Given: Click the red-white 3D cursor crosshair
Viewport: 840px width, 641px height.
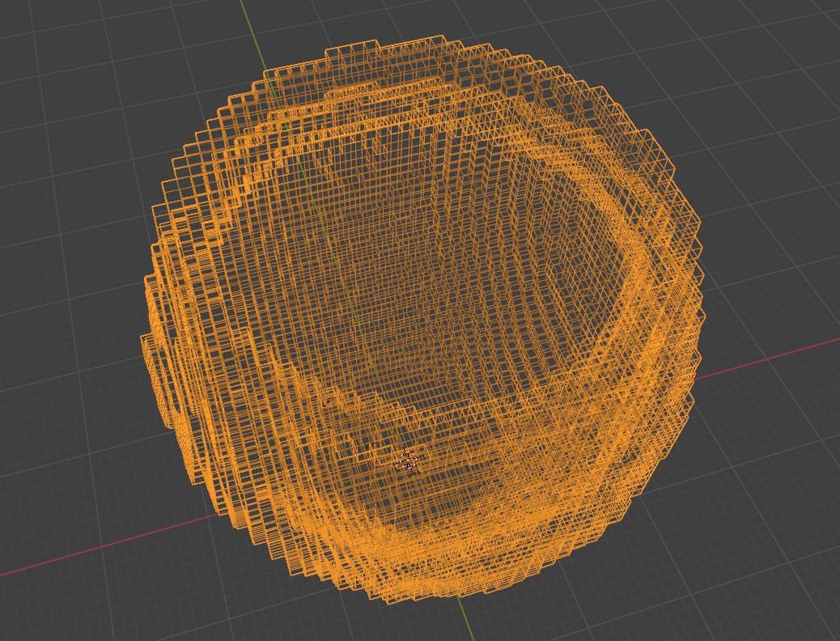Looking at the screenshot, I should tap(409, 461).
